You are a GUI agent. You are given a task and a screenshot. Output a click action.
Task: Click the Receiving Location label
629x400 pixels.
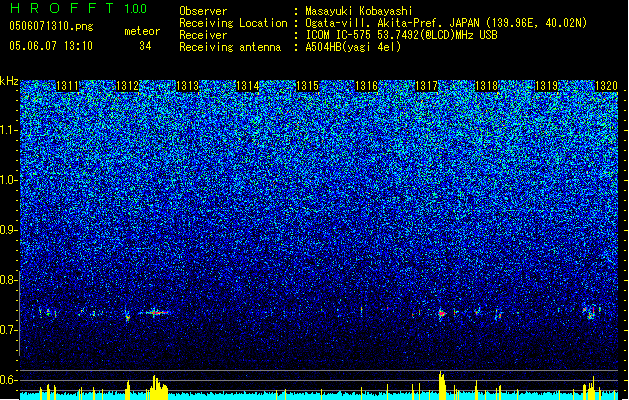click(x=233, y=23)
